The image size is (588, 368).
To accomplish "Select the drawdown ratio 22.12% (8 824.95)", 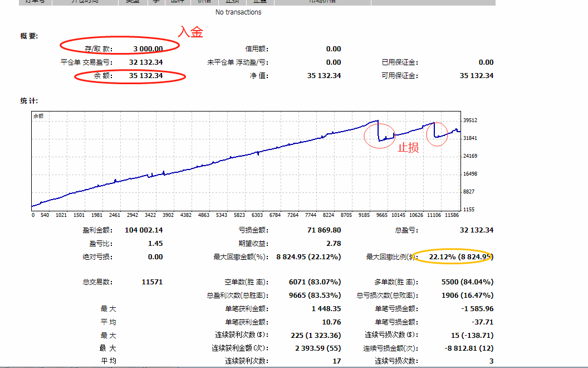I will pos(461,257).
